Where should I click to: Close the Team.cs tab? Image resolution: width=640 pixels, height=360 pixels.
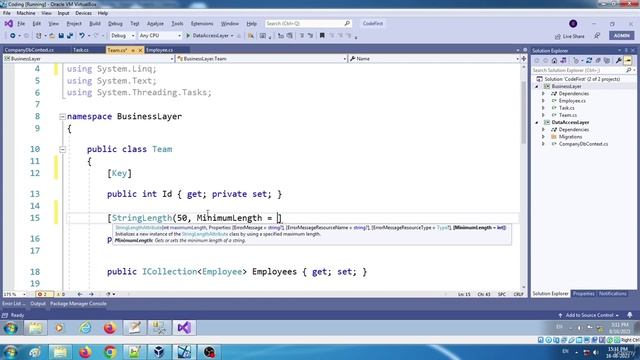(x=140, y=50)
